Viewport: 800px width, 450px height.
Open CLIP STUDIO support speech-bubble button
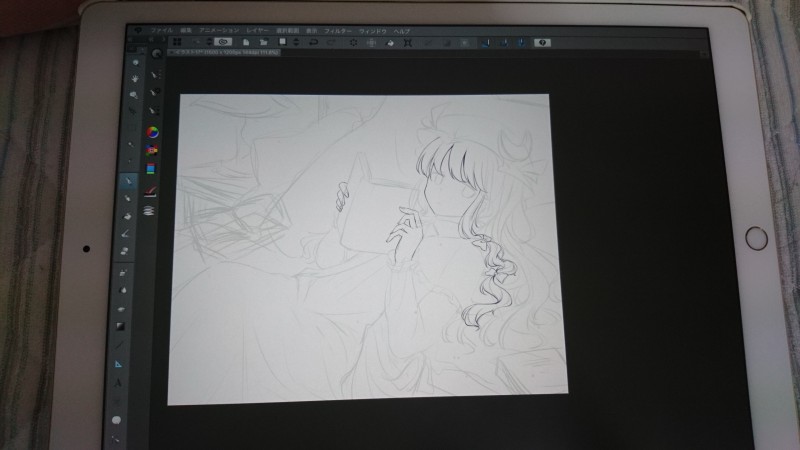click(x=542, y=42)
